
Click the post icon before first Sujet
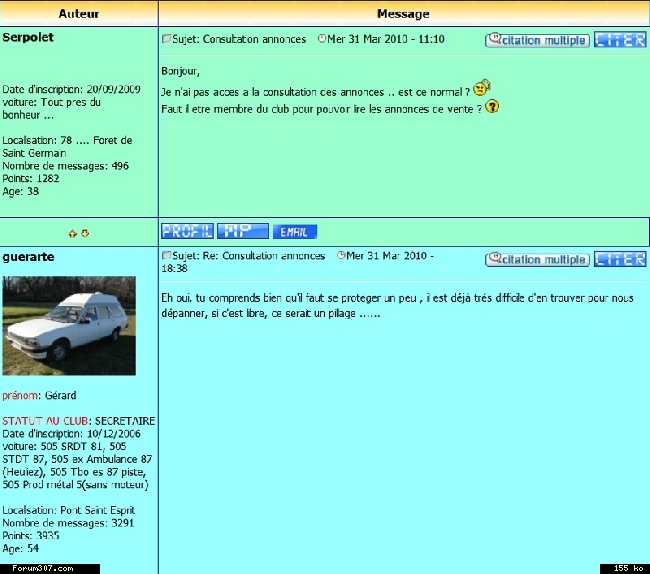click(x=166, y=40)
